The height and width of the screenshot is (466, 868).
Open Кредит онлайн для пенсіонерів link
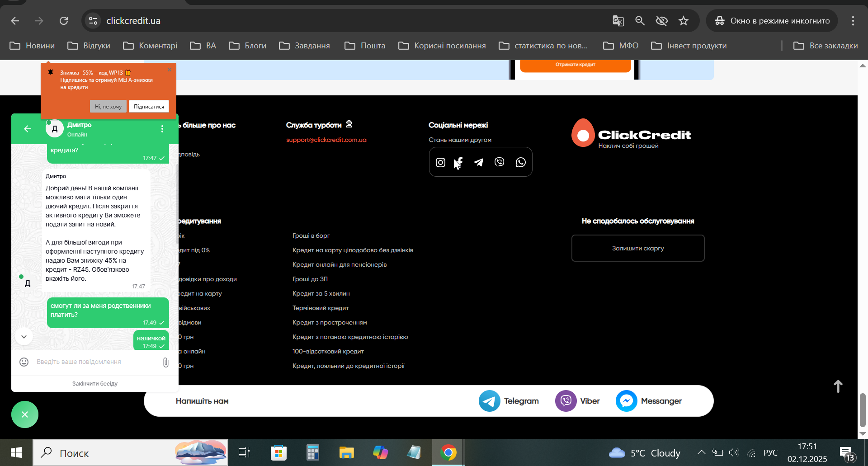[340, 264]
